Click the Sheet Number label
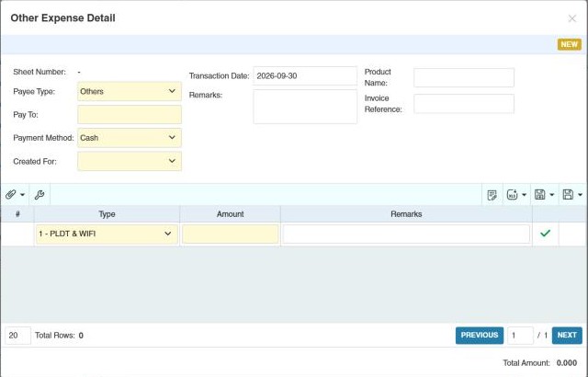 pos(40,72)
